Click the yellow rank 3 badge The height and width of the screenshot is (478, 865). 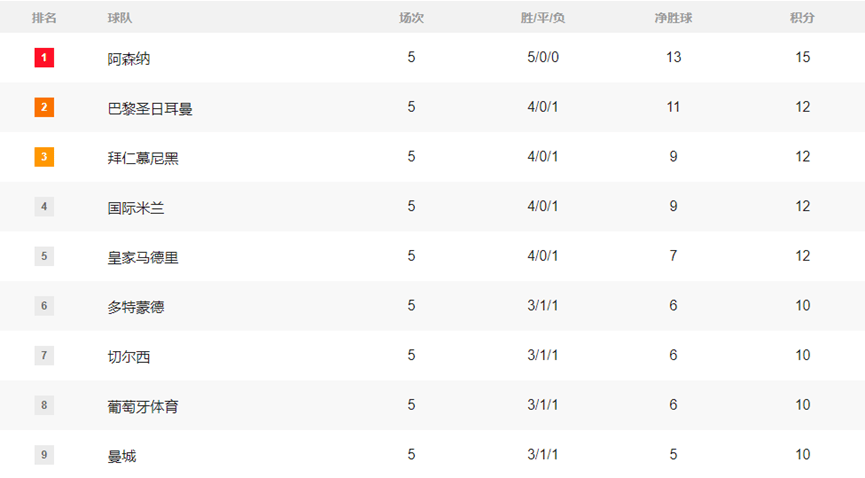[44, 157]
